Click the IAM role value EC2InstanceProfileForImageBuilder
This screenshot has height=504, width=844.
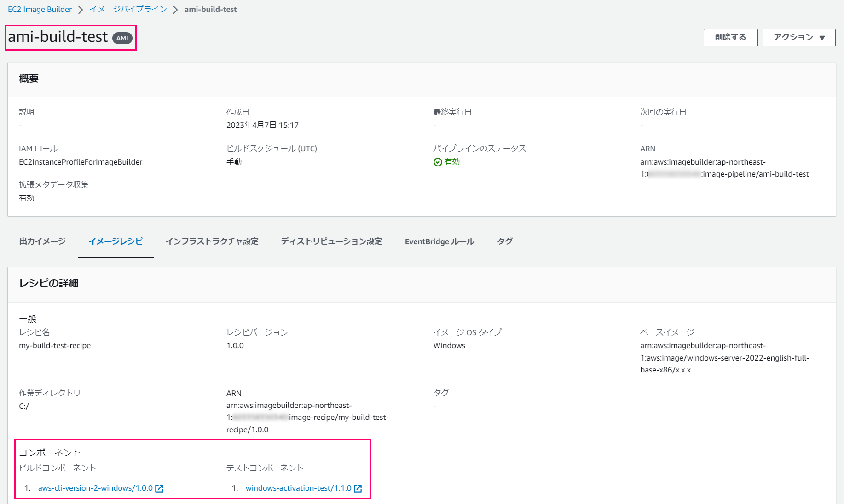tap(81, 162)
